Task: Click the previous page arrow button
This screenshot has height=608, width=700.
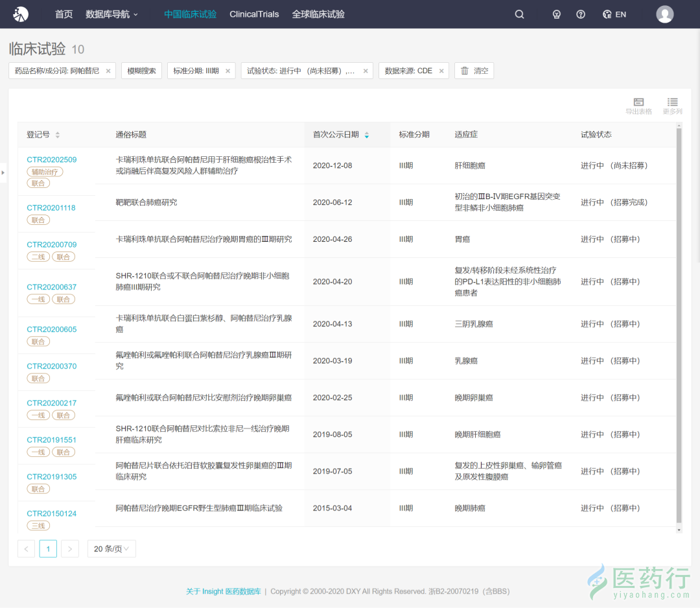Action: pyautogui.click(x=27, y=548)
